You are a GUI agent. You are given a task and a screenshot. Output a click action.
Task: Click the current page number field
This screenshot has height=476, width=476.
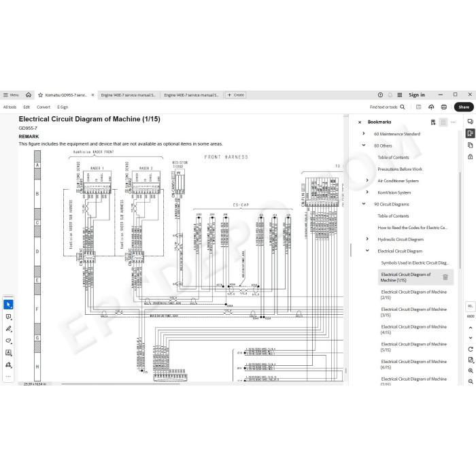click(471, 306)
